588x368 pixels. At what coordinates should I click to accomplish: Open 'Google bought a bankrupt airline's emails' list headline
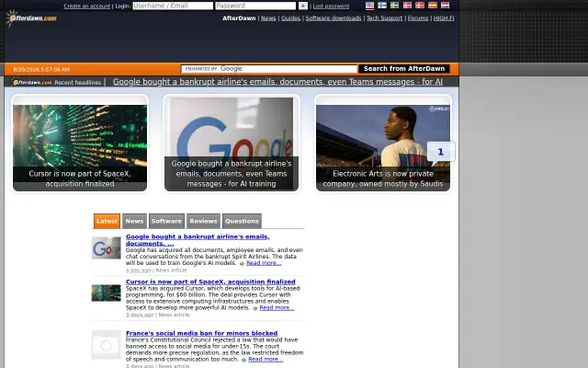[198, 240]
